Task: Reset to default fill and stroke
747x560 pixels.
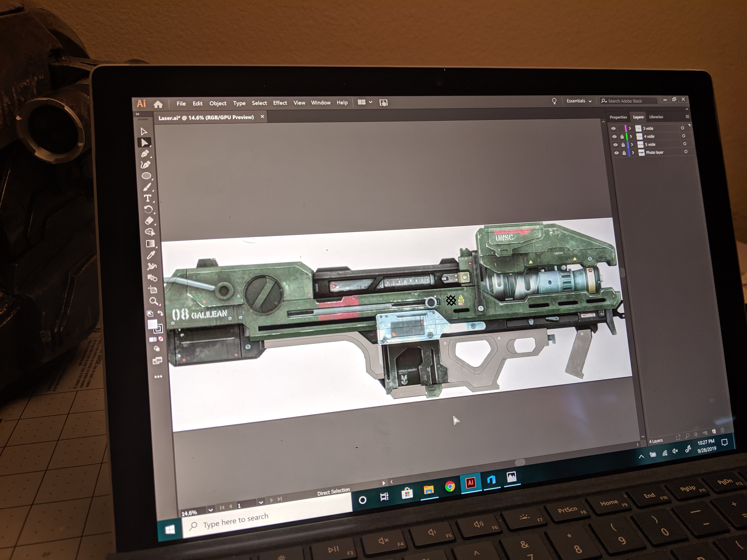Action: coord(150,314)
